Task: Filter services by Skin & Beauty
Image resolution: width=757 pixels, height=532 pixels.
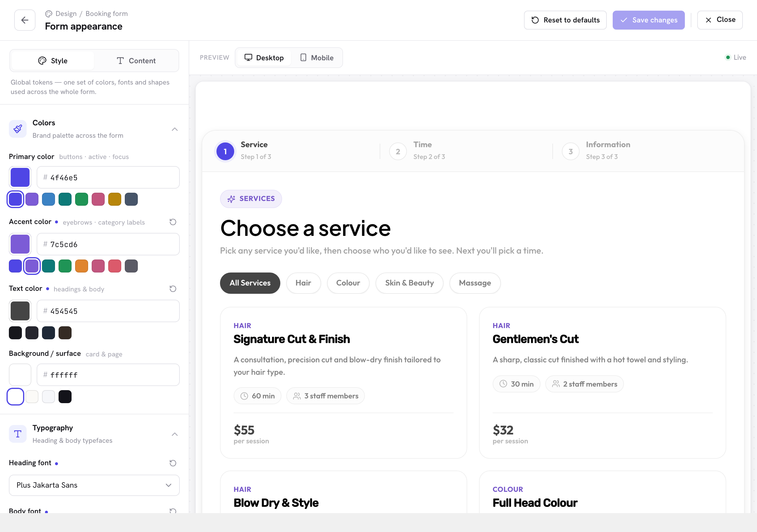Action: coord(410,283)
